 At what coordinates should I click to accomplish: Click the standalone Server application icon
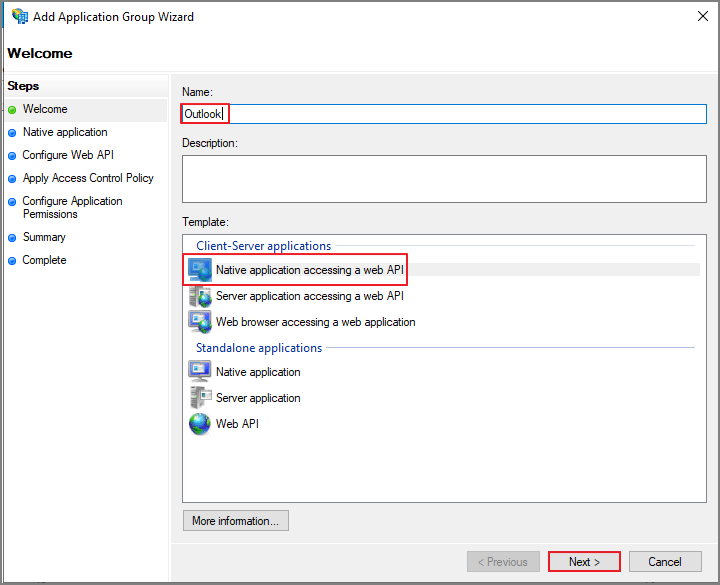[x=200, y=398]
